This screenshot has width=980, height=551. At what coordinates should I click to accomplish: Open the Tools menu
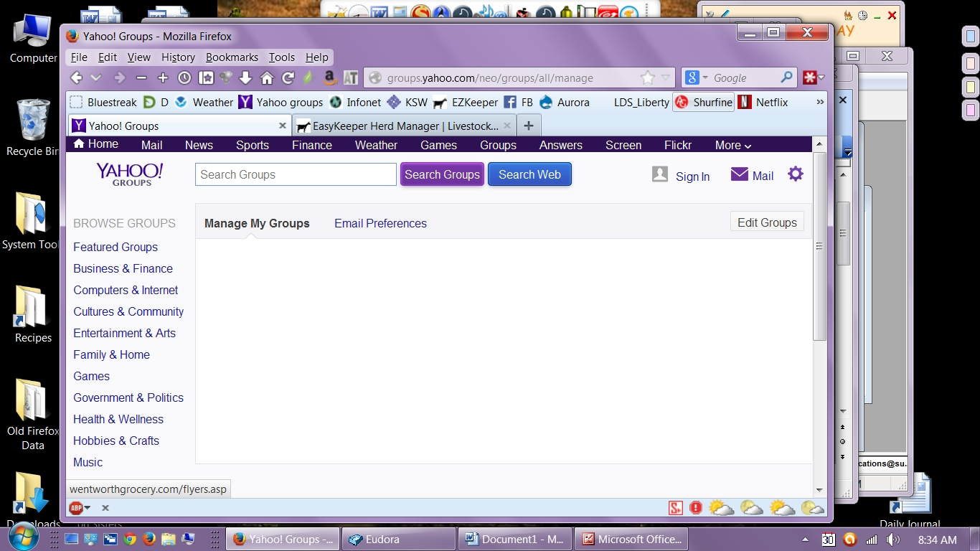(282, 57)
